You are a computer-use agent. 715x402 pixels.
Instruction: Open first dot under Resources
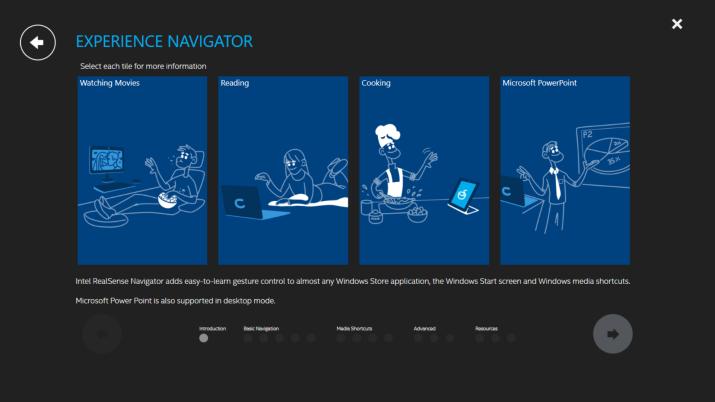point(480,338)
